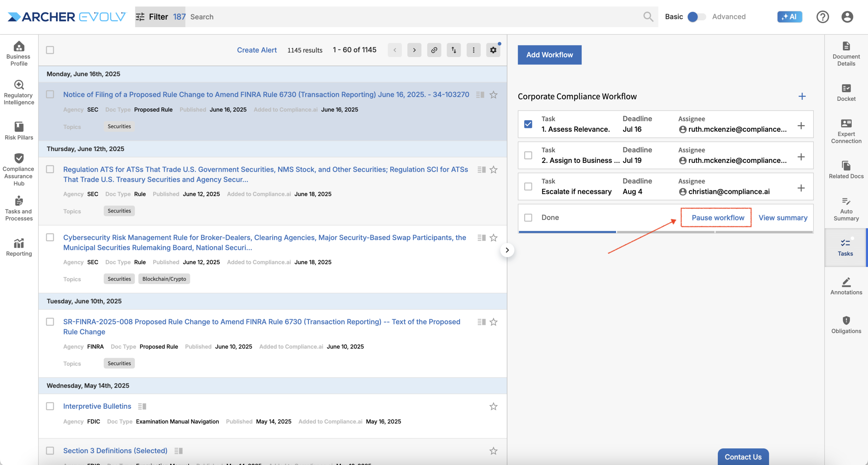Select the Cybersecurity Risk Management checkbox

(x=50, y=238)
